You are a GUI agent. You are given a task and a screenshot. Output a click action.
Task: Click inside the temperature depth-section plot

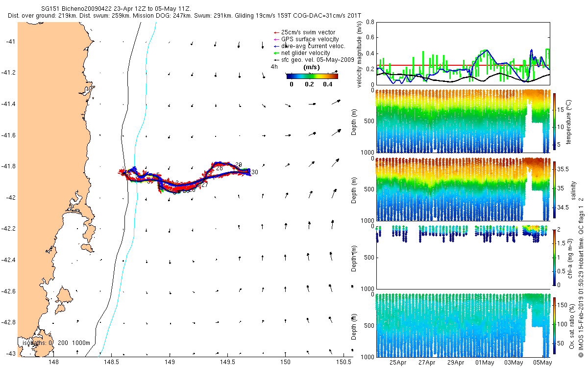pyautogui.click(x=463, y=121)
